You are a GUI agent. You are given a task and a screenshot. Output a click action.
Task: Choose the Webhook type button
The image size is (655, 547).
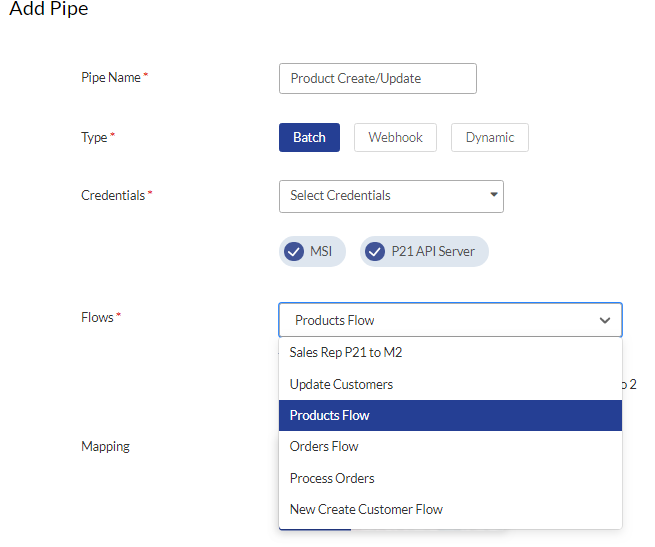[x=395, y=137]
